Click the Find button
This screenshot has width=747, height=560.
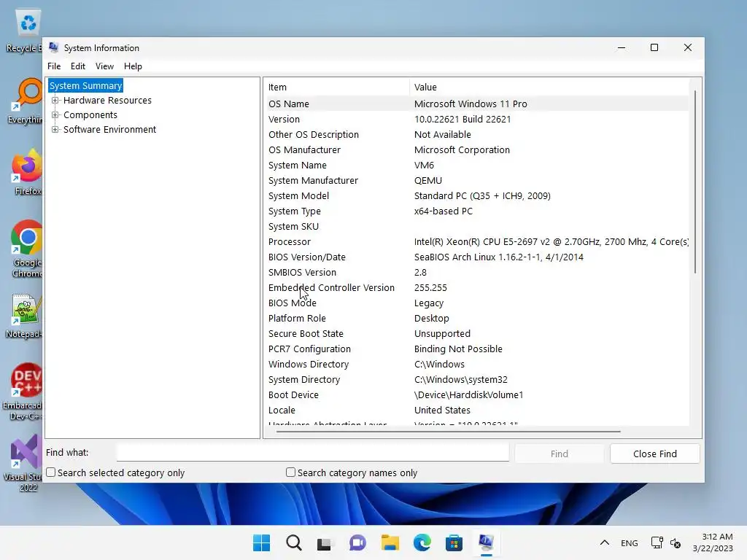pyautogui.click(x=560, y=454)
